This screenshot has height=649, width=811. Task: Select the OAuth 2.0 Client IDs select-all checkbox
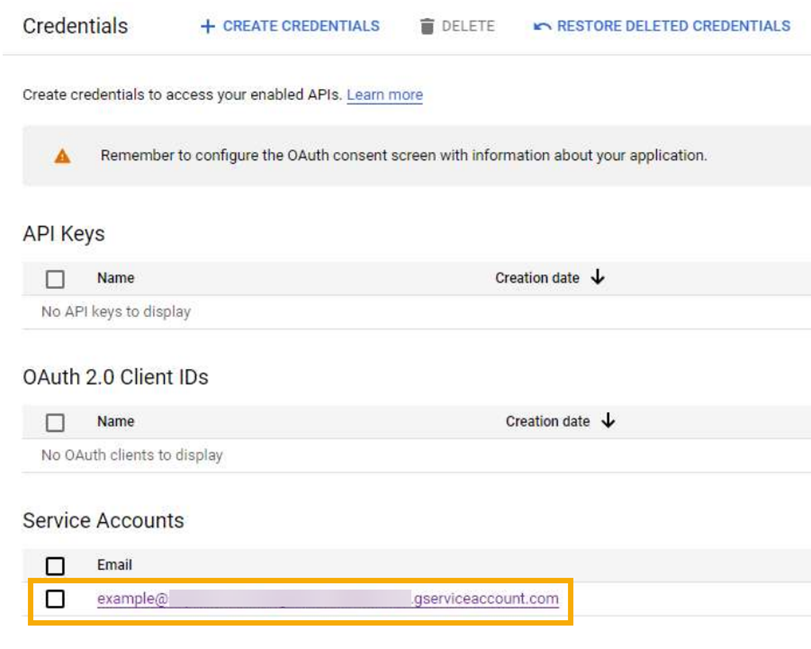tap(55, 422)
